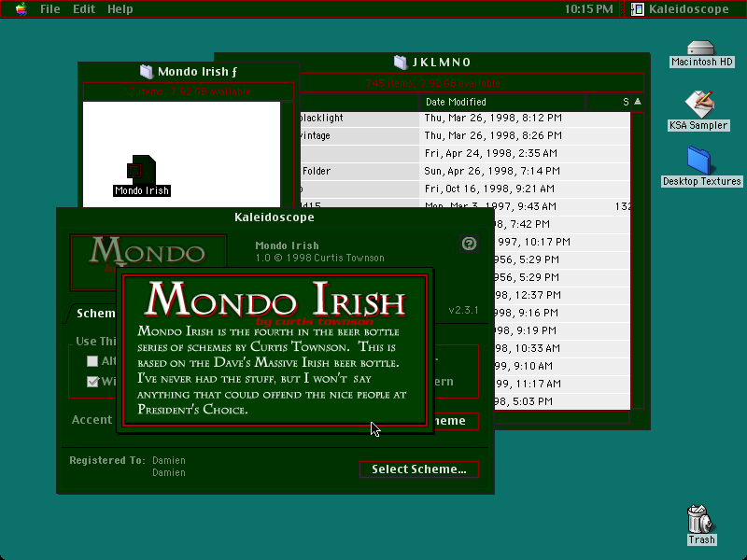Click the question mark help icon in Kaleidoscope
This screenshot has height=560, width=747.
click(x=469, y=244)
